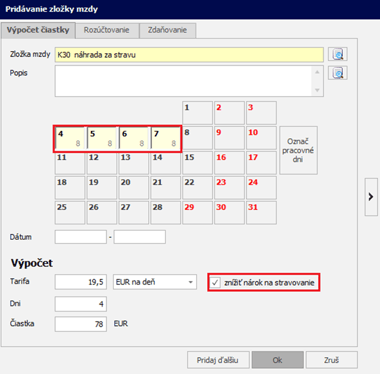The image size is (380, 374).
Task: Cancel with the Zruš button
Action: pos(331,360)
